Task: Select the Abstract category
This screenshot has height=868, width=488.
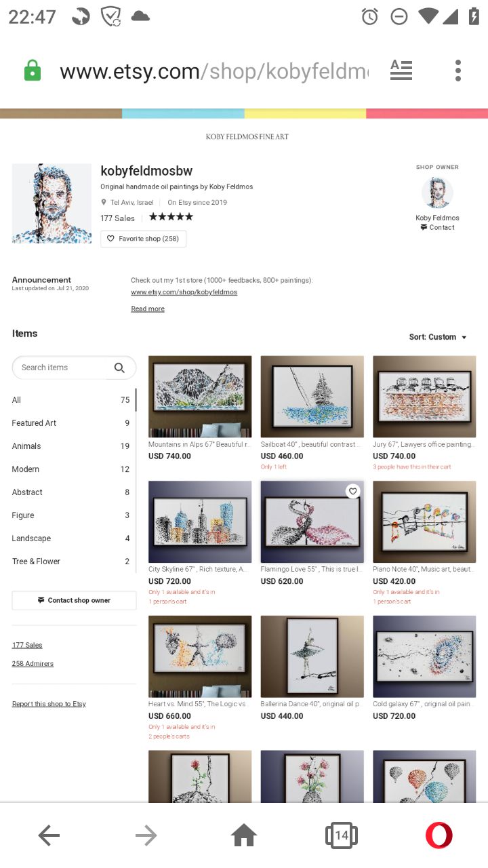Action: (x=70, y=492)
